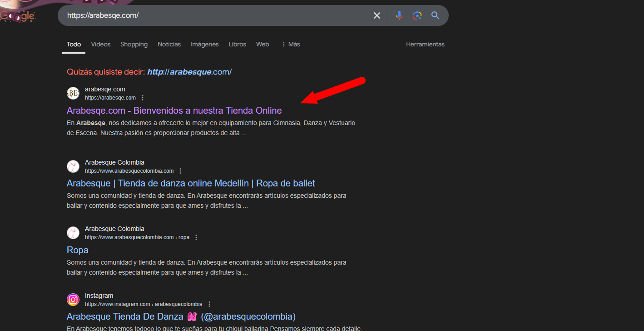This screenshot has width=644, height=331.
Task: Click the magnifying glass search icon
Action: pyautogui.click(x=436, y=15)
